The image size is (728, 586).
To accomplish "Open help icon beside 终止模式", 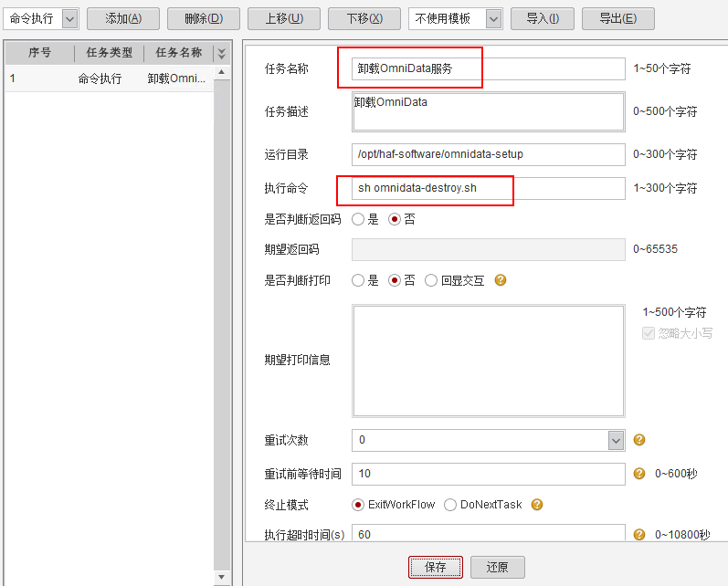I will pos(537,505).
